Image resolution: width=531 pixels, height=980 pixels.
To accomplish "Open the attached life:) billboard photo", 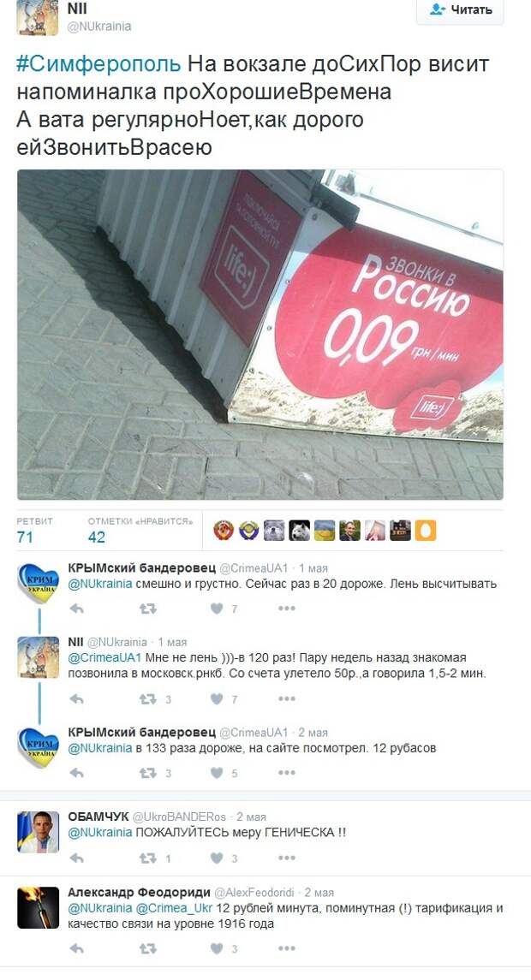I will pos(260,335).
